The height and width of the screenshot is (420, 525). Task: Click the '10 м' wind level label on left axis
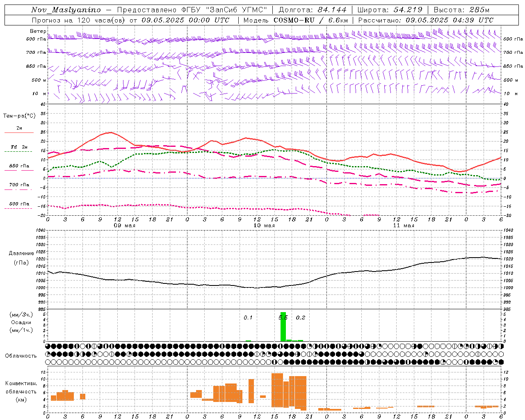pos(39,94)
